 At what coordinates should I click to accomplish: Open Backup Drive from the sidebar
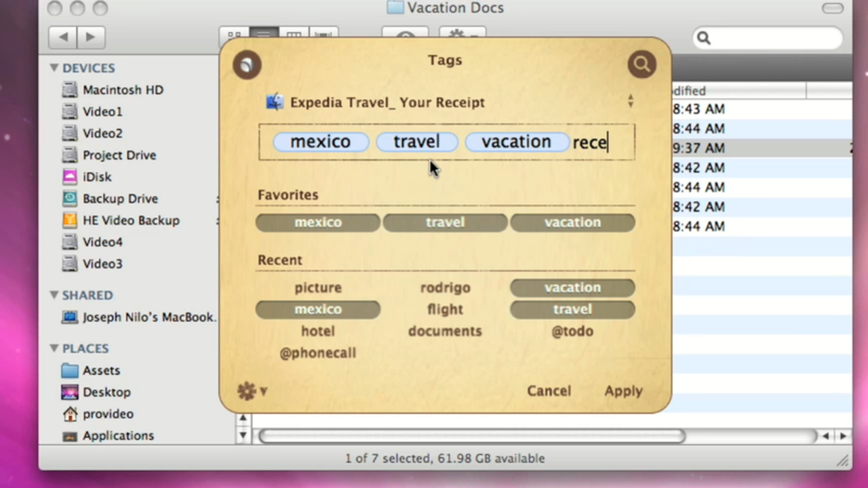[119, 199]
